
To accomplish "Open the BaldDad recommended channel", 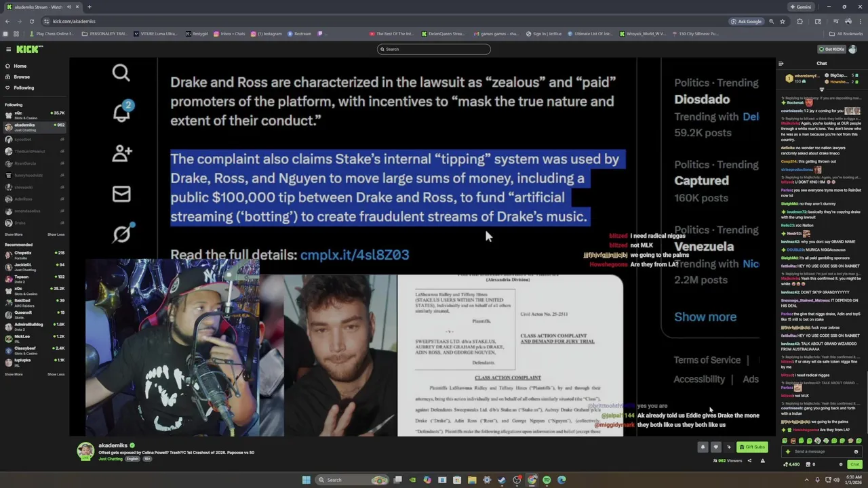I will (x=34, y=302).
